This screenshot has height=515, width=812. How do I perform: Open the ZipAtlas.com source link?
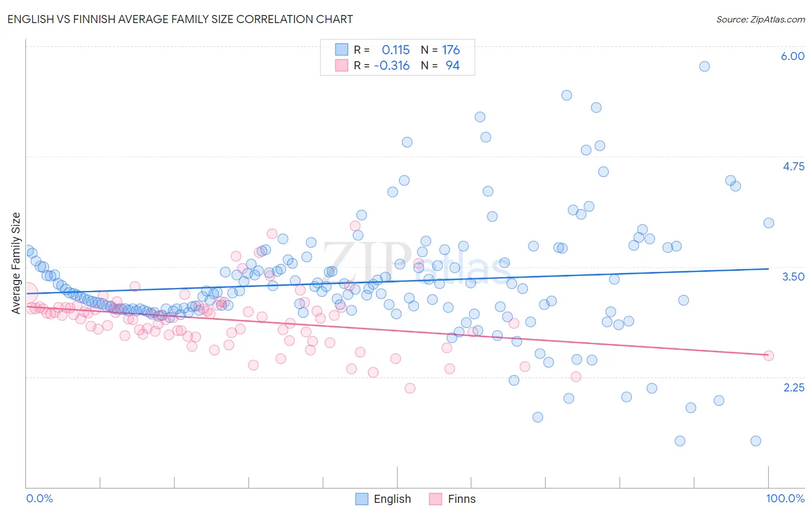(761, 19)
